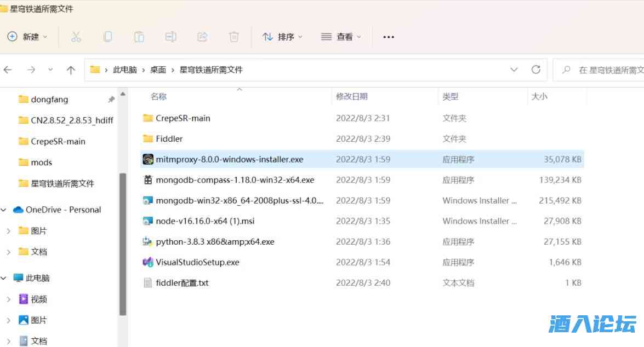The image size is (644, 347).
Task: Sort by the 类型 column header
Action: [x=450, y=96]
